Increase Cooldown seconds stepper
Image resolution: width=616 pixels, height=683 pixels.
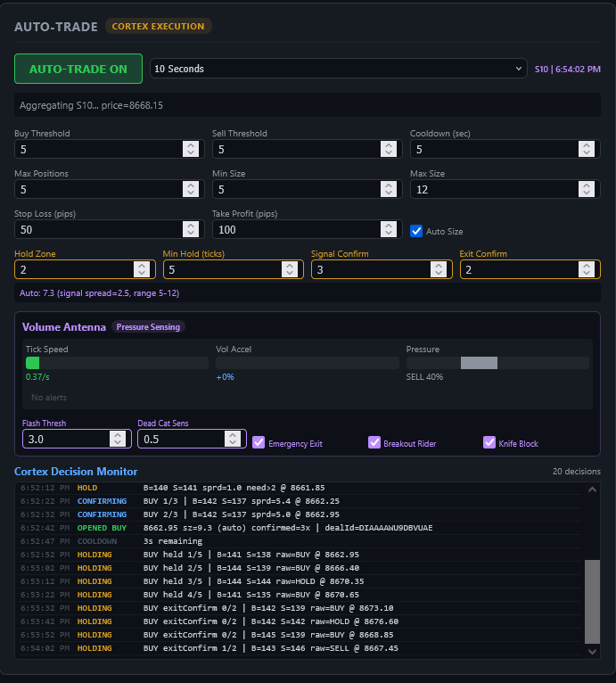pyautogui.click(x=587, y=145)
